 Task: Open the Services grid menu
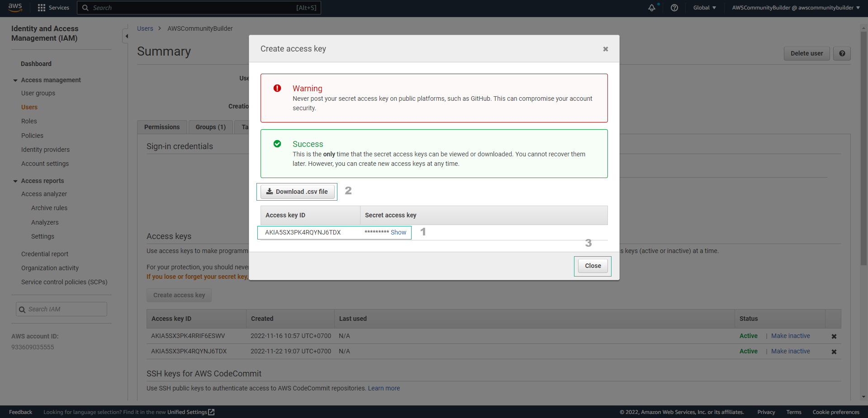click(41, 7)
